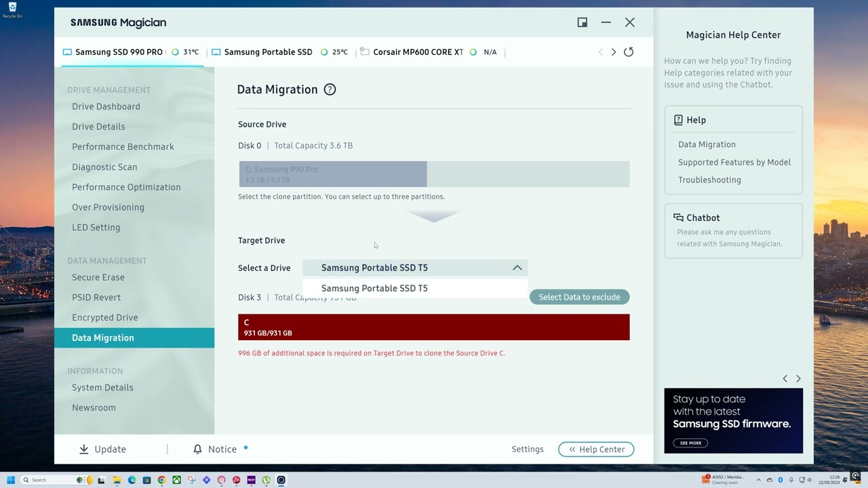Click the Help document icon in Help Center
The width and height of the screenshot is (868, 488).
point(678,120)
